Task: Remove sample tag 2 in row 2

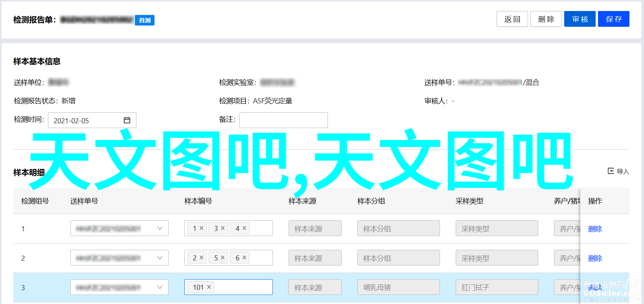Action: [202, 257]
